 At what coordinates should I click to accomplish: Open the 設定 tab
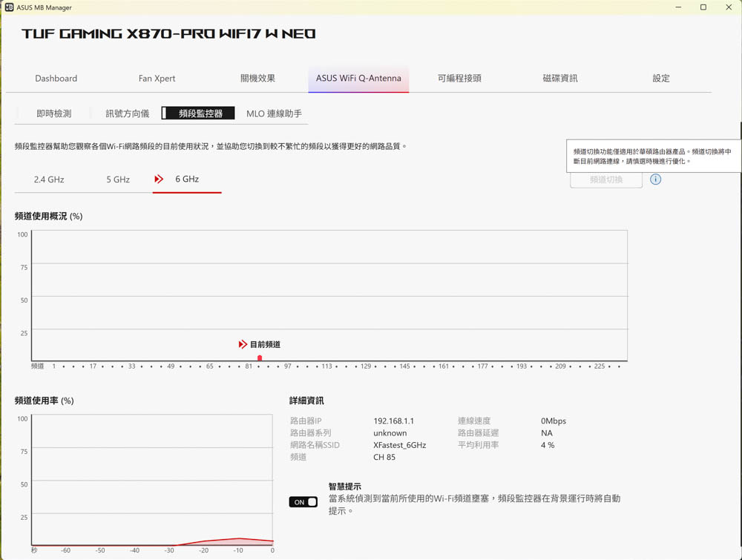click(661, 79)
